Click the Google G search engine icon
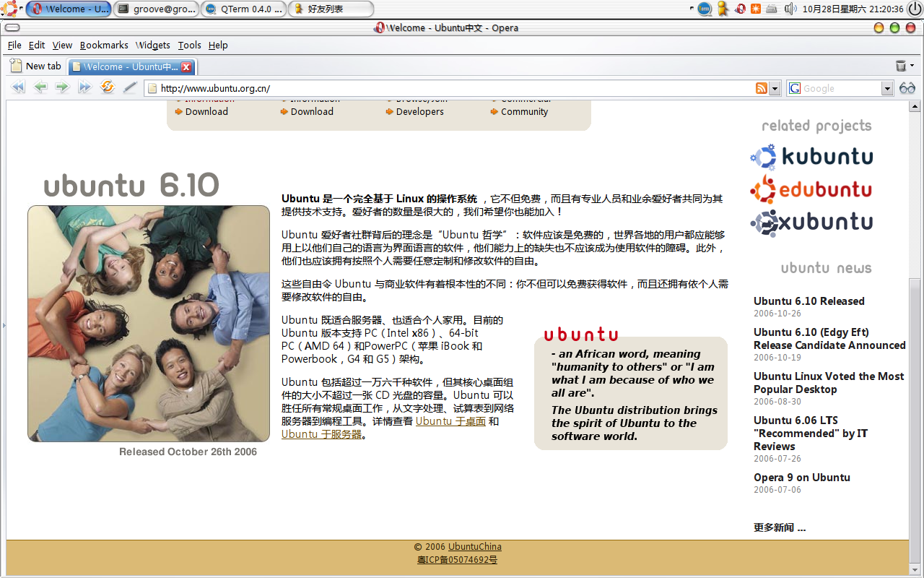This screenshot has height=578, width=924. tap(795, 88)
